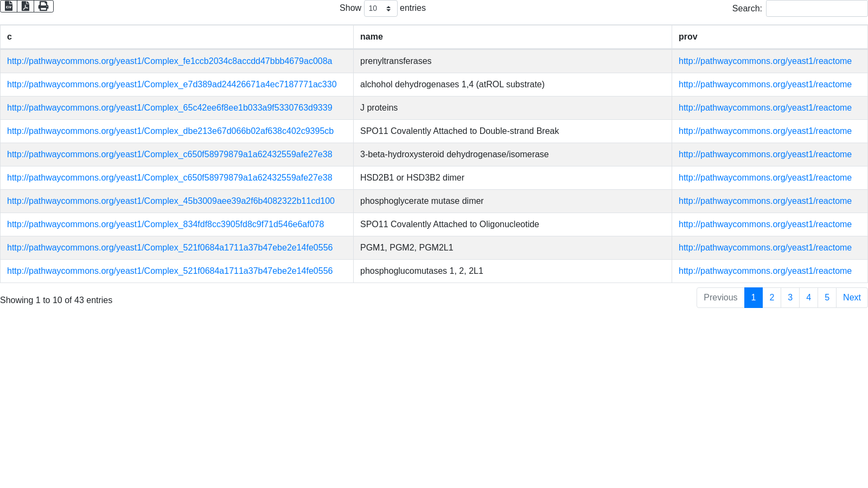This screenshot has width=868, height=488.
Task: Sort by the 'prov' column header
Action: (x=769, y=37)
